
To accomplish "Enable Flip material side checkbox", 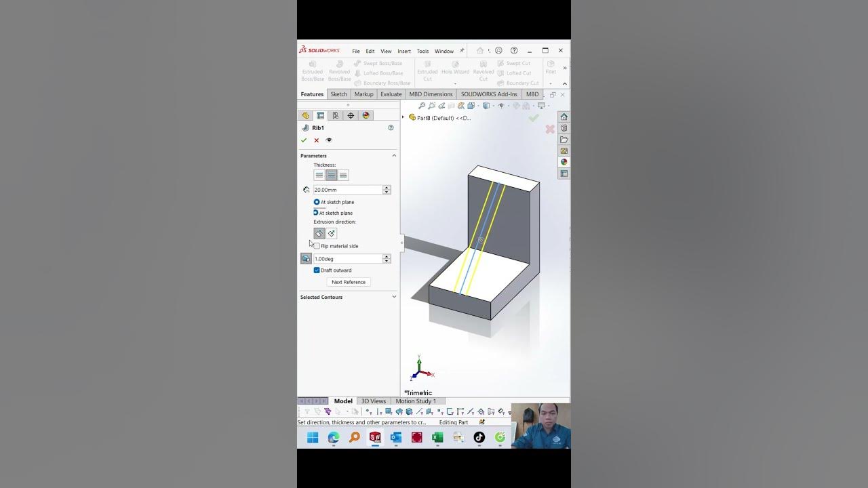I will 317,246.
